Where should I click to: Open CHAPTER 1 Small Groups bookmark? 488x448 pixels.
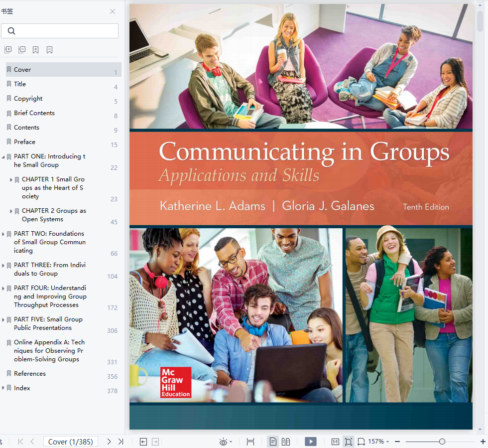(53, 187)
